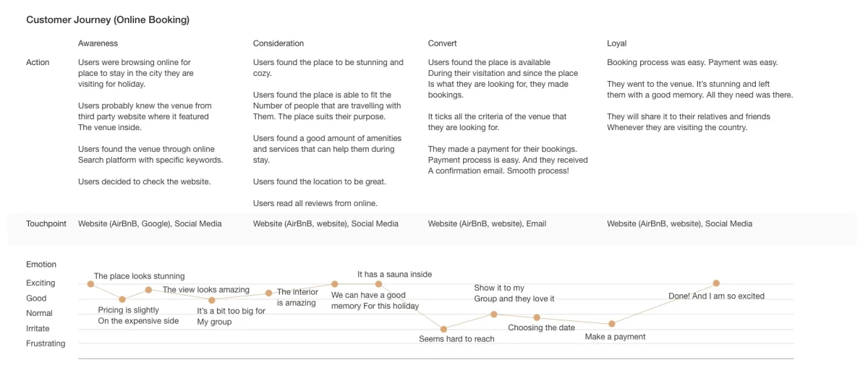
Task: Click the 'Customer Journey (Online Booking)' title
Action: tap(108, 20)
